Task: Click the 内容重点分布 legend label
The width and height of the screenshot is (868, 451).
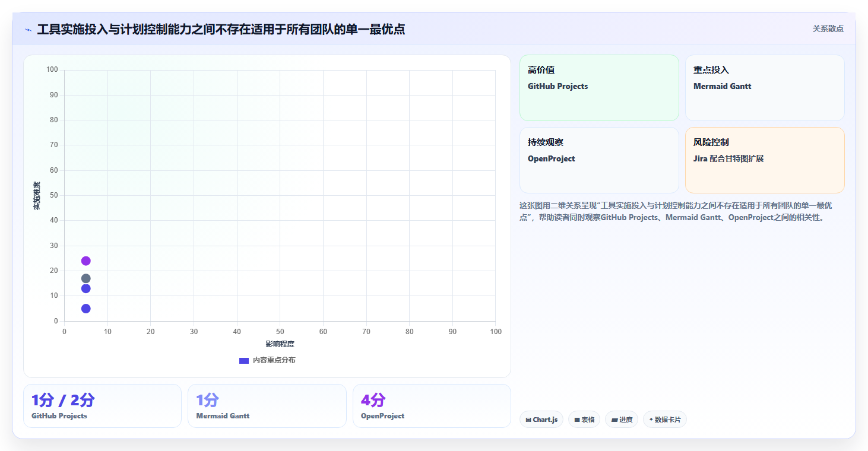Action: (274, 360)
